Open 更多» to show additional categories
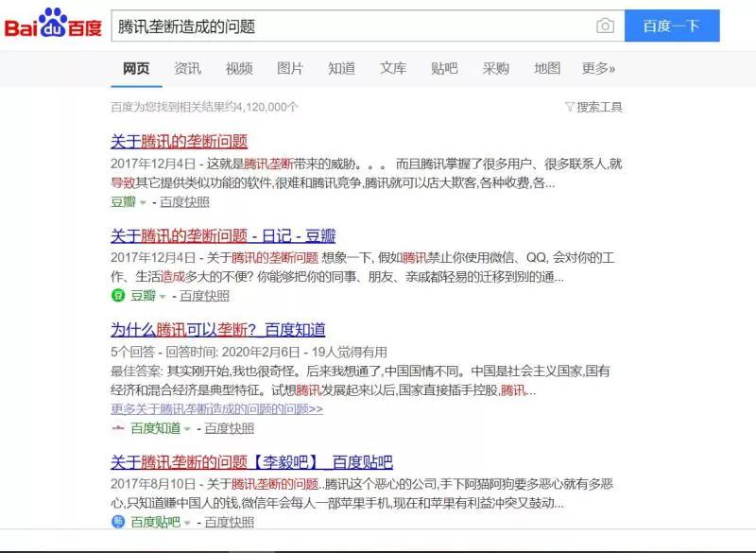Screen dimensions: 756x553 (x=597, y=68)
